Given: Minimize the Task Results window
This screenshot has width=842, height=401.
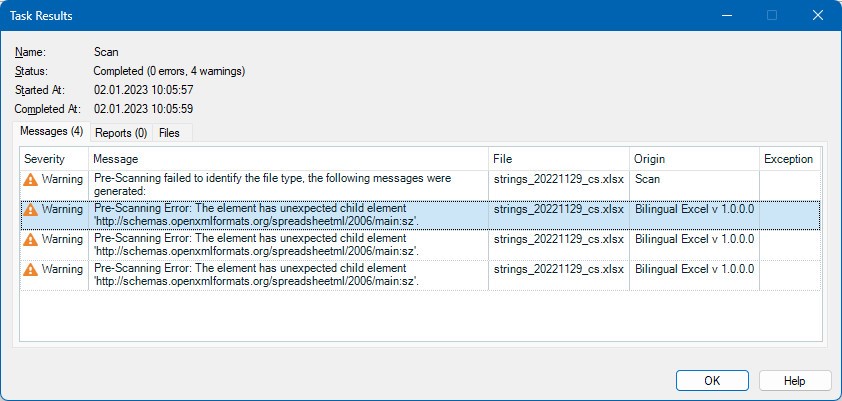Looking at the screenshot, I should [727, 15].
